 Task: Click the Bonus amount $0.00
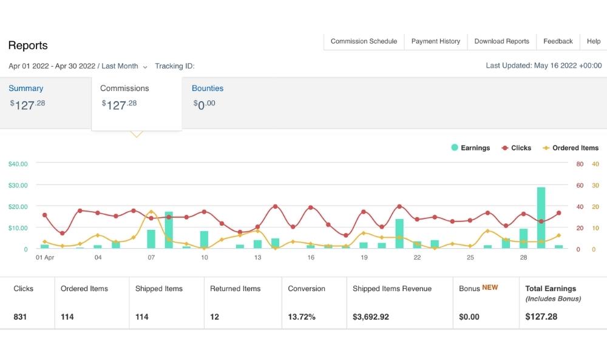pos(469,317)
